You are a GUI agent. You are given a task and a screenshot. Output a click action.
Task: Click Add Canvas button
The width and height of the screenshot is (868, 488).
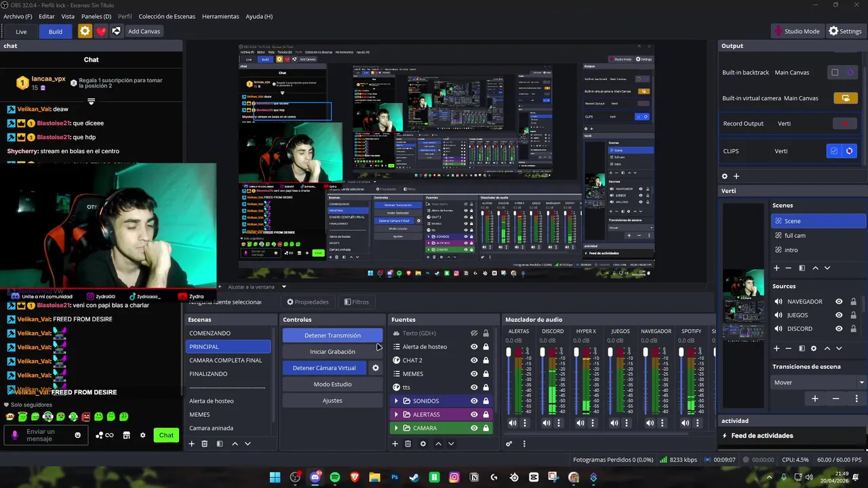click(144, 31)
